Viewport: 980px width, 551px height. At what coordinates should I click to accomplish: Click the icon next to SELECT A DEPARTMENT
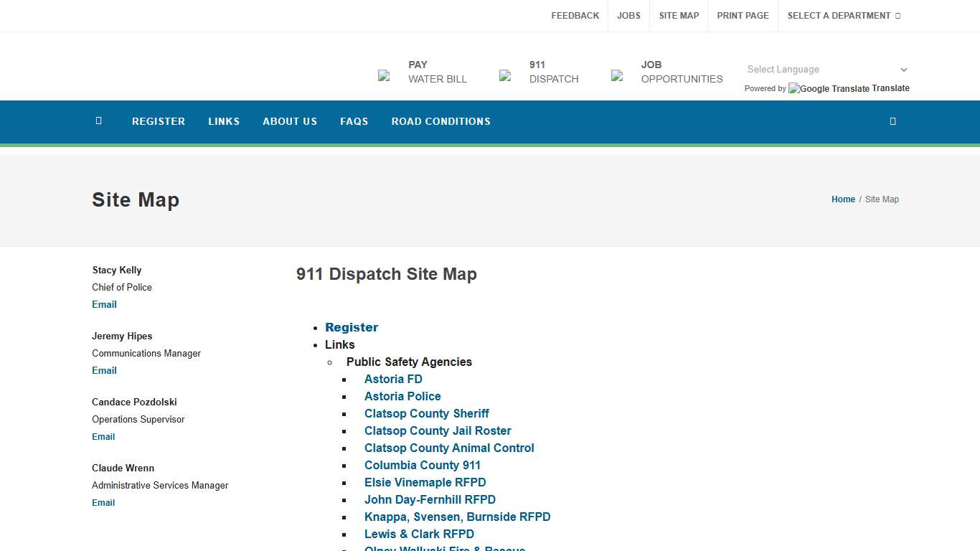pos(898,15)
